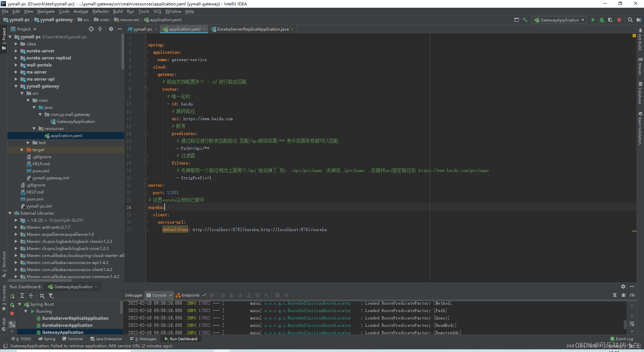Screen dimensions: 644x352
Task: Open Search Everywhere magnifier icon
Action: click(630, 20)
